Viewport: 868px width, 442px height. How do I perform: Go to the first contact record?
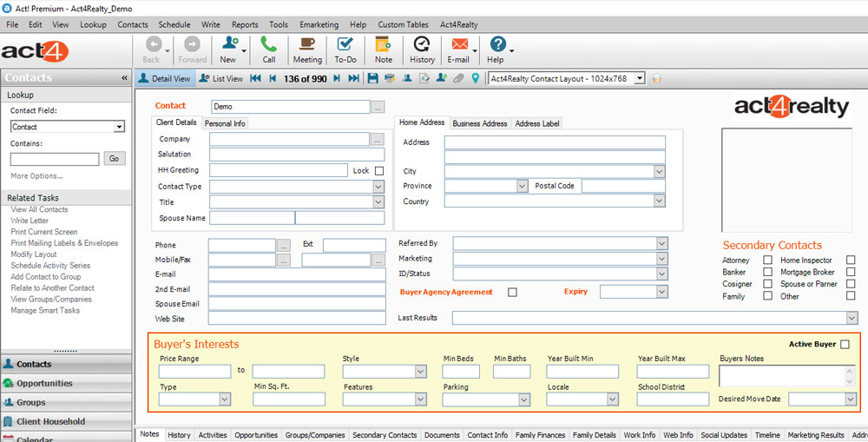[255, 79]
